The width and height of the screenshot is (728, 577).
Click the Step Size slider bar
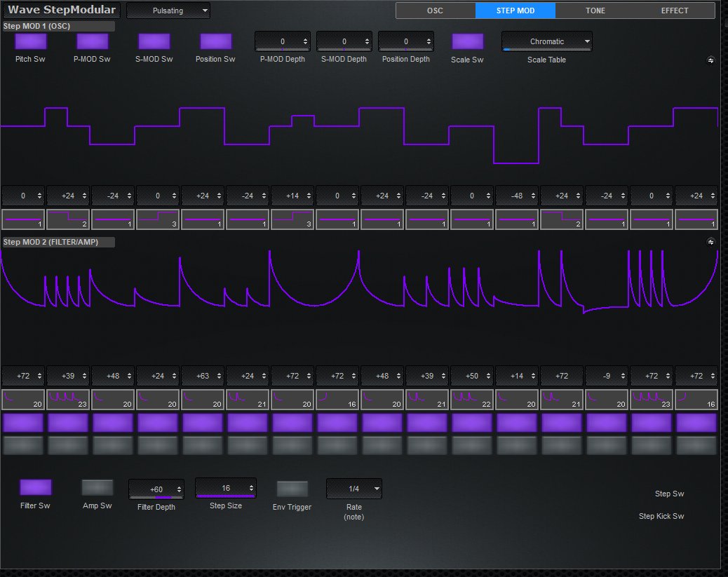click(x=226, y=496)
